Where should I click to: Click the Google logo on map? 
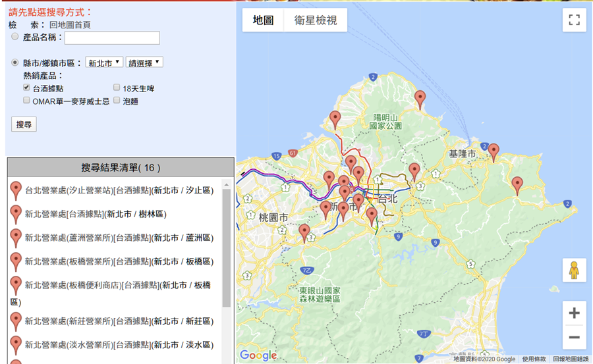point(258,355)
